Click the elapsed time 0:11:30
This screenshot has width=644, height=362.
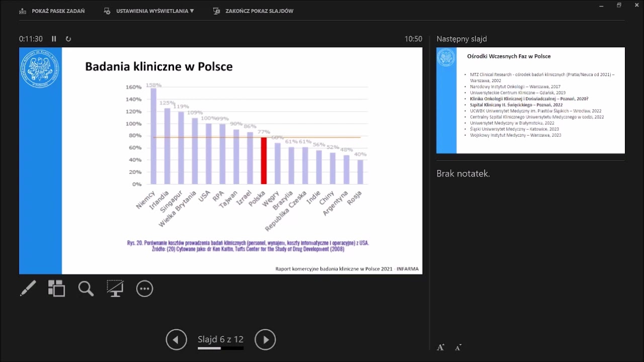tap(31, 39)
